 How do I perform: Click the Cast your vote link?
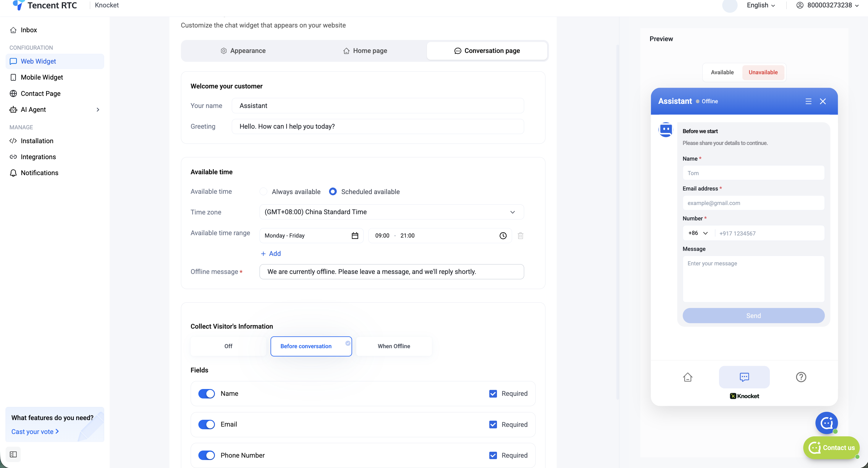(35, 432)
